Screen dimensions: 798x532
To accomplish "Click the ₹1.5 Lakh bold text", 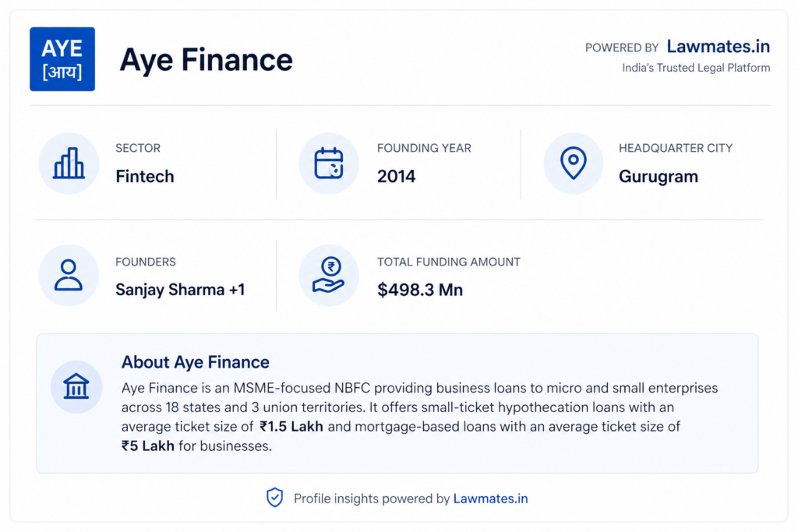I will tap(291, 426).
